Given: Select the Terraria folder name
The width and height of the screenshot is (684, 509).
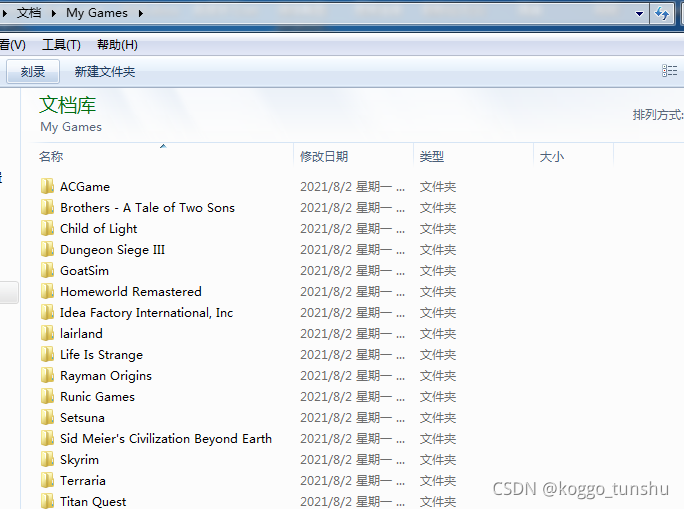Looking at the screenshot, I should (83, 481).
